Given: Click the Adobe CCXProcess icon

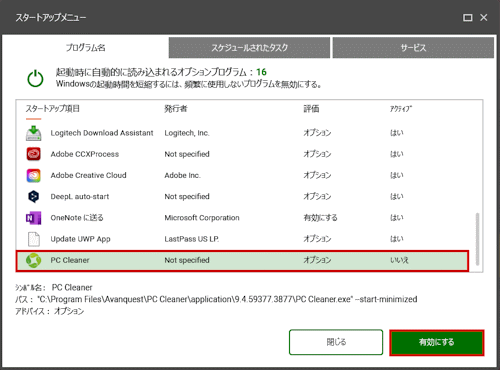Looking at the screenshot, I should pyautogui.click(x=33, y=154).
